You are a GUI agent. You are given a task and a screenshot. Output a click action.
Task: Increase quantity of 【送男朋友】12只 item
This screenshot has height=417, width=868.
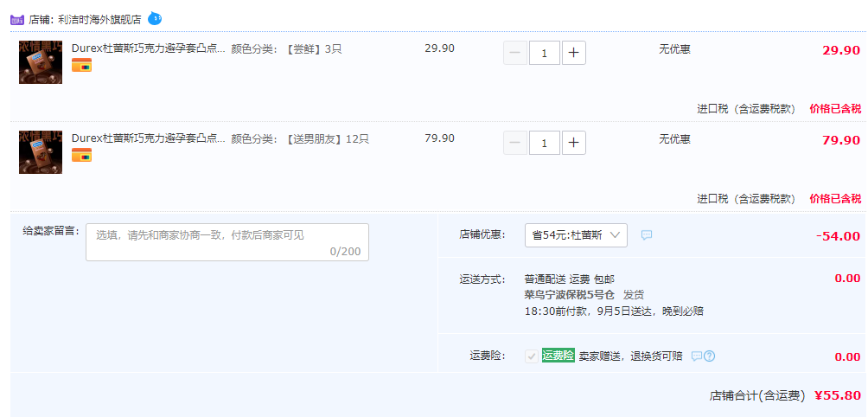[x=574, y=143]
